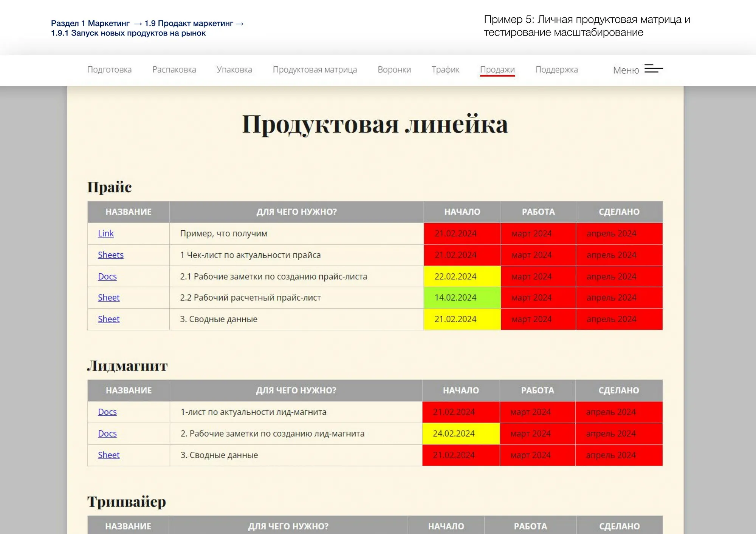Click the Меню label

(626, 70)
